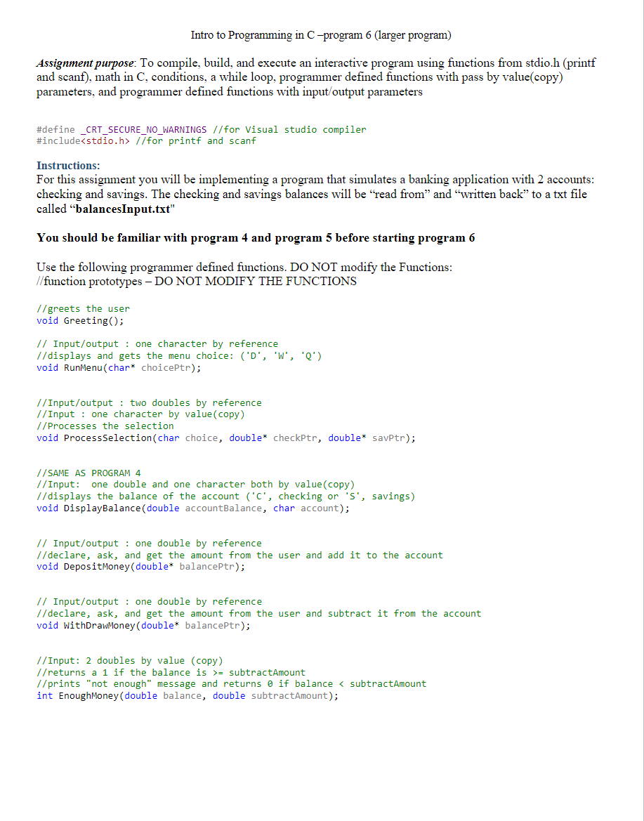Select the 'void Greeting();' prototype
Screen dimensions: 644x821
(80, 320)
